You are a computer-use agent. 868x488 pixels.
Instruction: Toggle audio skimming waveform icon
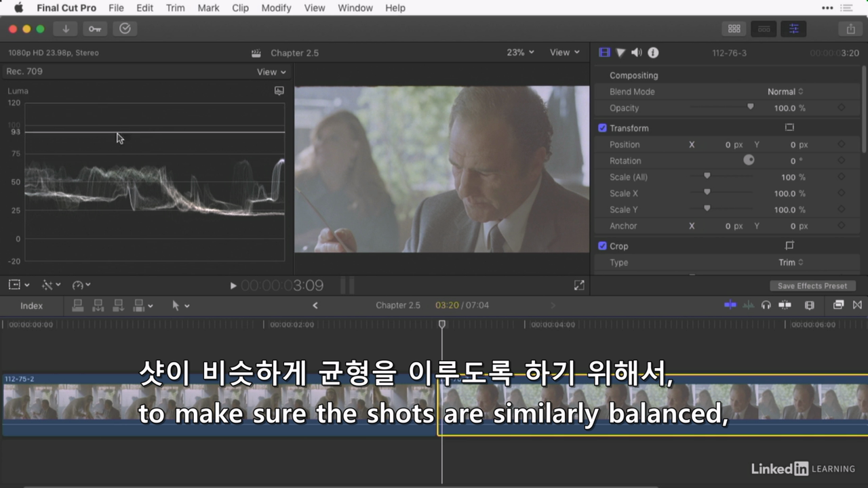748,305
